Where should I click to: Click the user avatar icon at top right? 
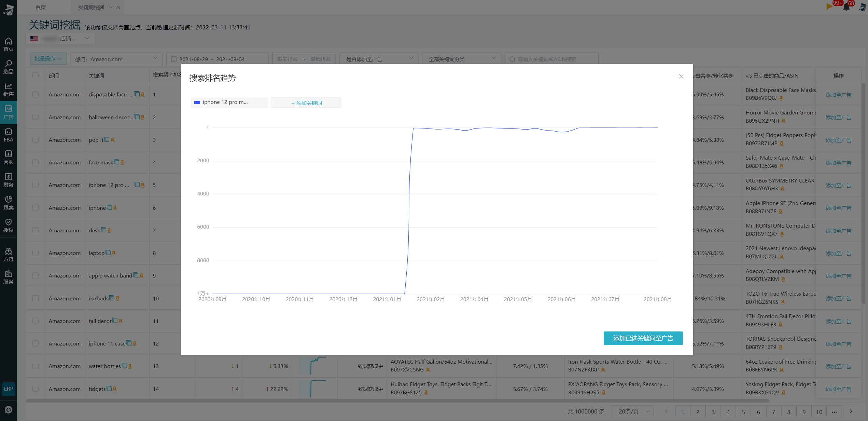pyautogui.click(x=862, y=7)
